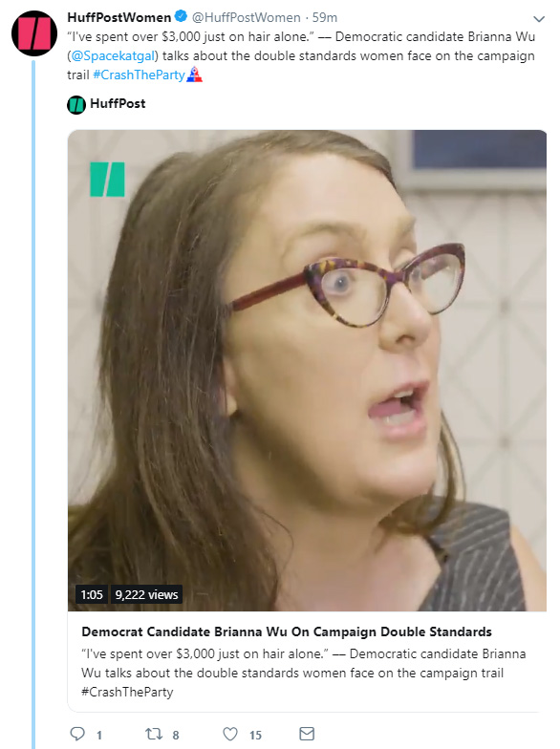560x749 pixels.
Task: Click the 1:05 video duration badge
Action: point(92,594)
